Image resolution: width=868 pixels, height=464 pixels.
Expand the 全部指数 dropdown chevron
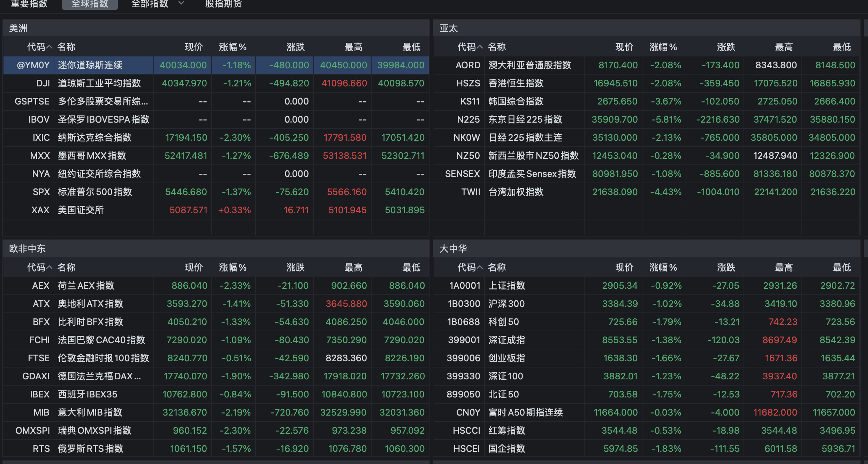[181, 3]
